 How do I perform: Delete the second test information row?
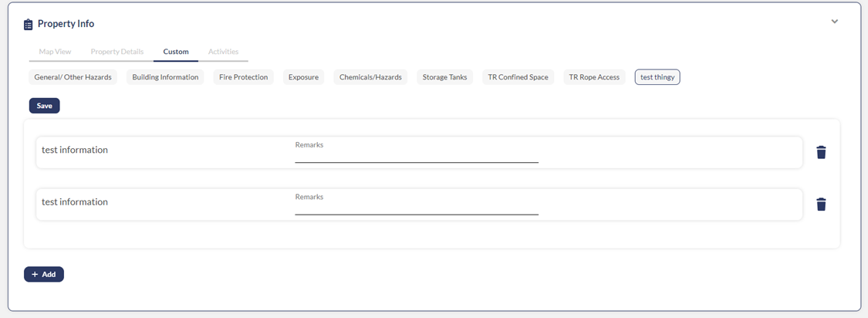coord(821,205)
